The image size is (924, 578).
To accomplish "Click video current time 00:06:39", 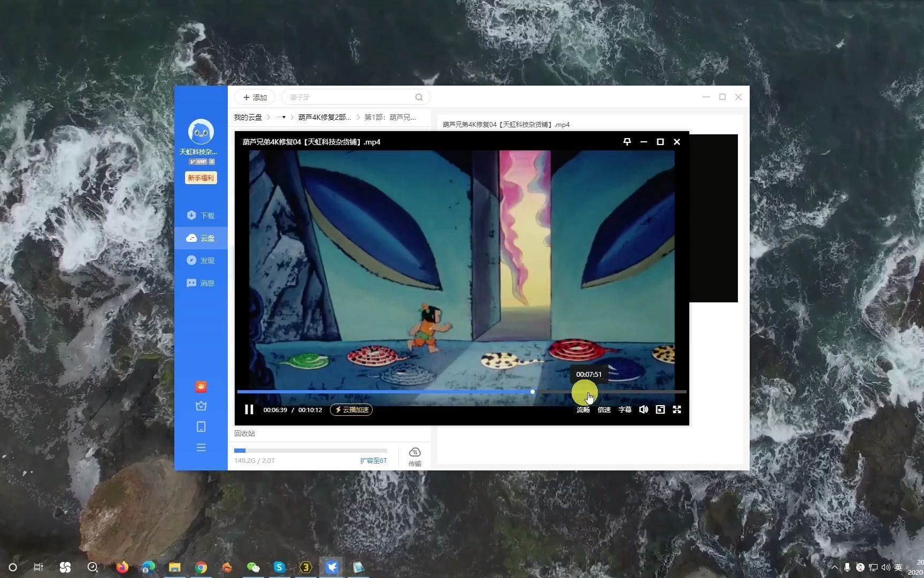I will (275, 410).
